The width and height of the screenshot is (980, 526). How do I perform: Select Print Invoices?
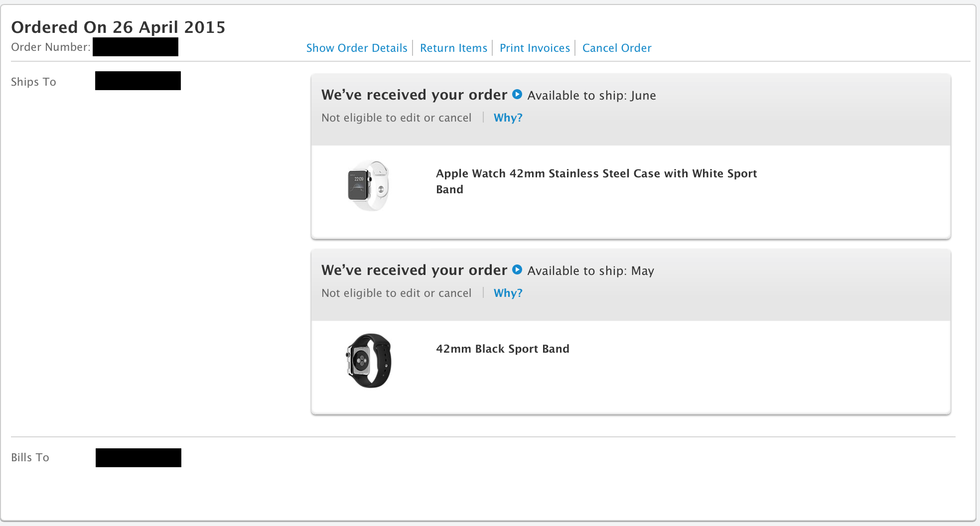535,48
